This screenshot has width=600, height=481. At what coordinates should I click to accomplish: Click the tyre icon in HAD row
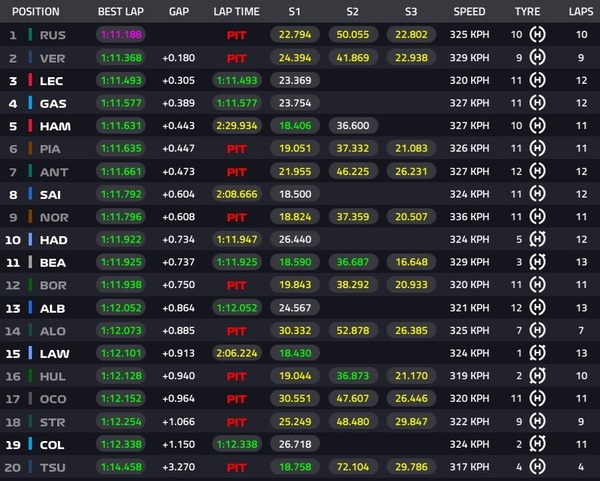click(x=540, y=241)
